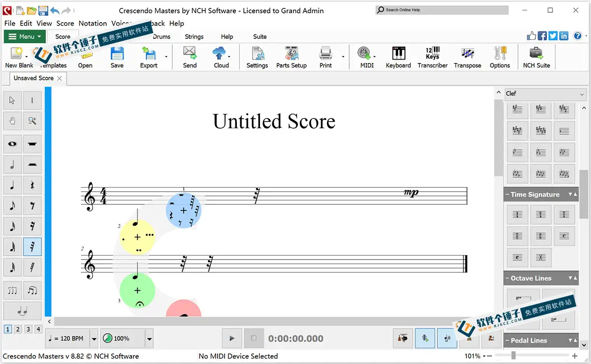Select the whole note tool

[12, 144]
